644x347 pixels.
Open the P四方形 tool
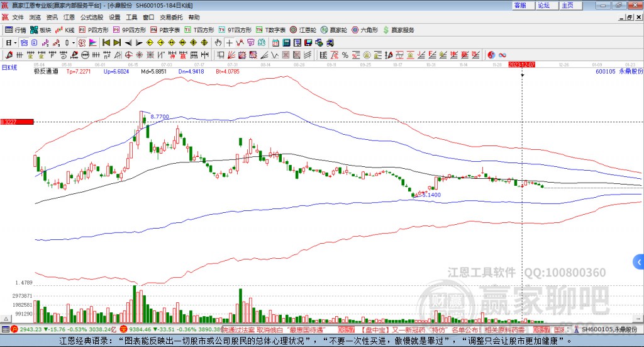click(94, 30)
